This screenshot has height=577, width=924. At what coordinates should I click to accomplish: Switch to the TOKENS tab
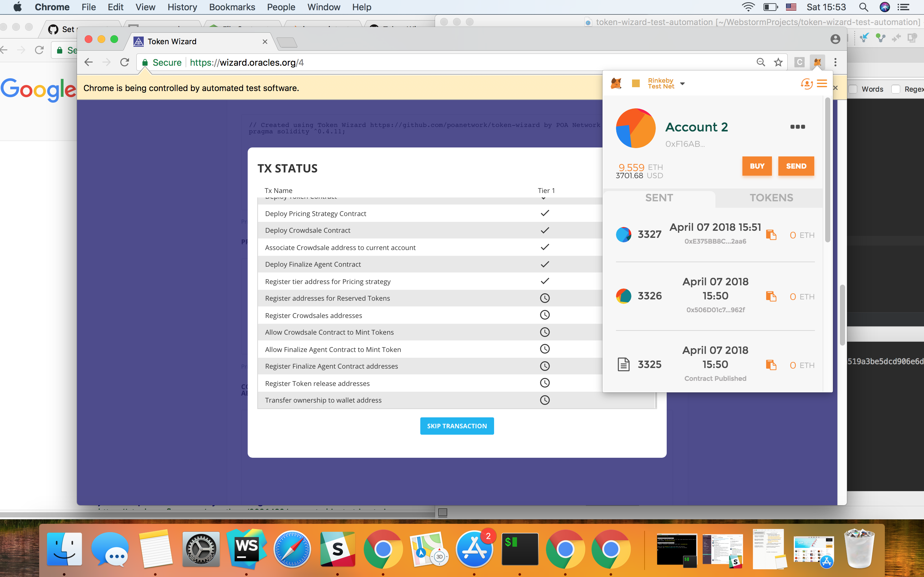coord(771,198)
